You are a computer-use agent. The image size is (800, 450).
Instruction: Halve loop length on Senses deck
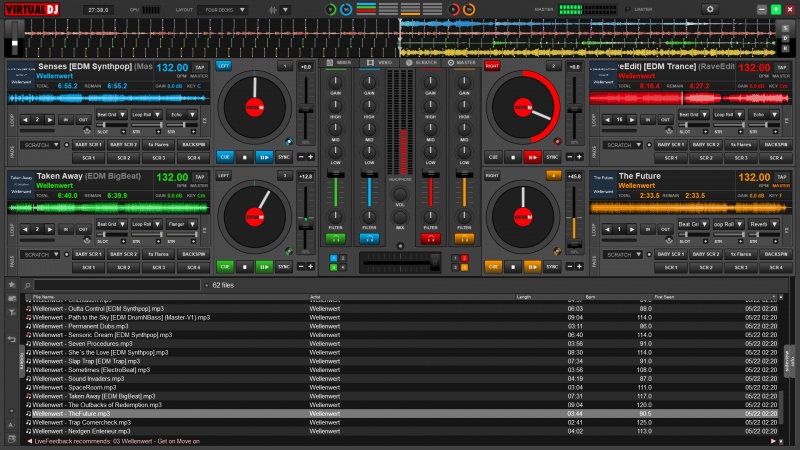point(25,119)
